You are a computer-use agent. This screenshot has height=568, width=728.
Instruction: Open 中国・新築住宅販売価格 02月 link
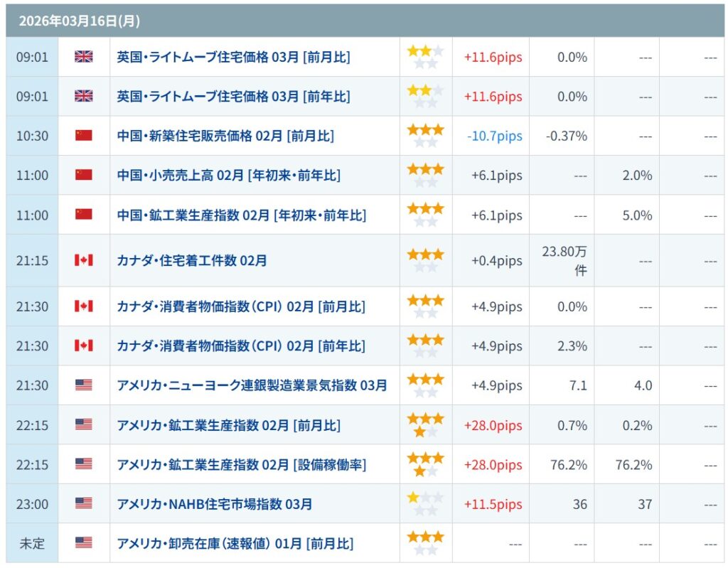(225, 136)
